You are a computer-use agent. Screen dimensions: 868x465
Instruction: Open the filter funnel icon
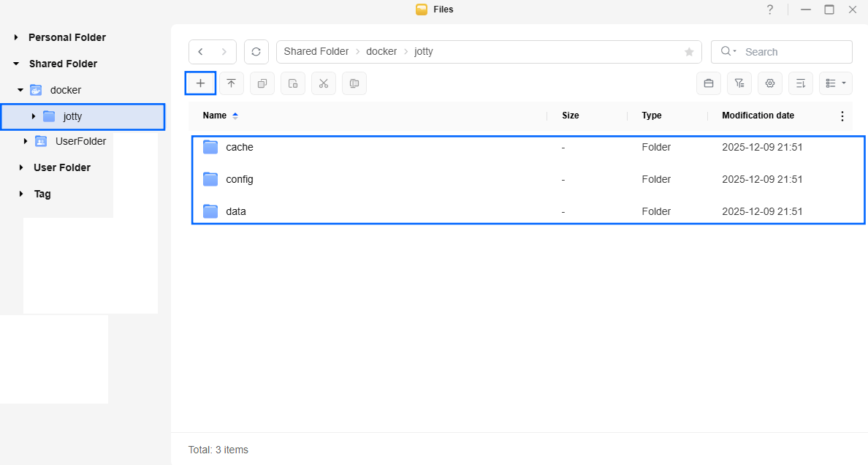point(739,83)
